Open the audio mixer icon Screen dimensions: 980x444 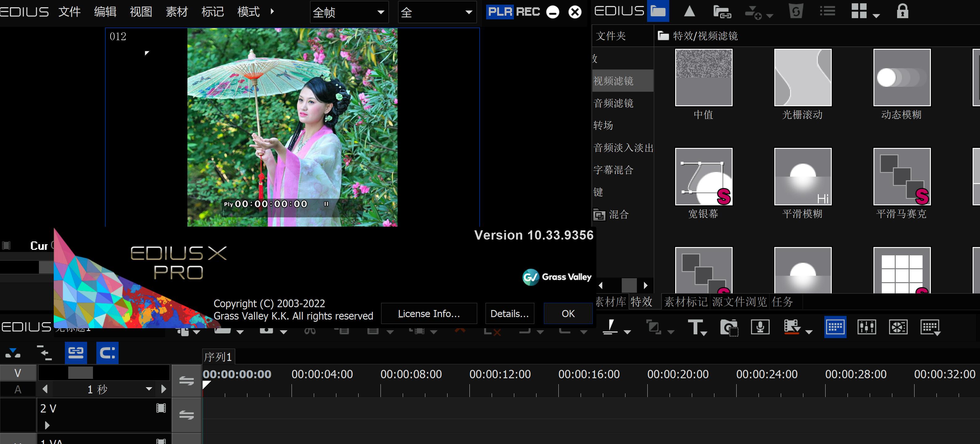867,327
